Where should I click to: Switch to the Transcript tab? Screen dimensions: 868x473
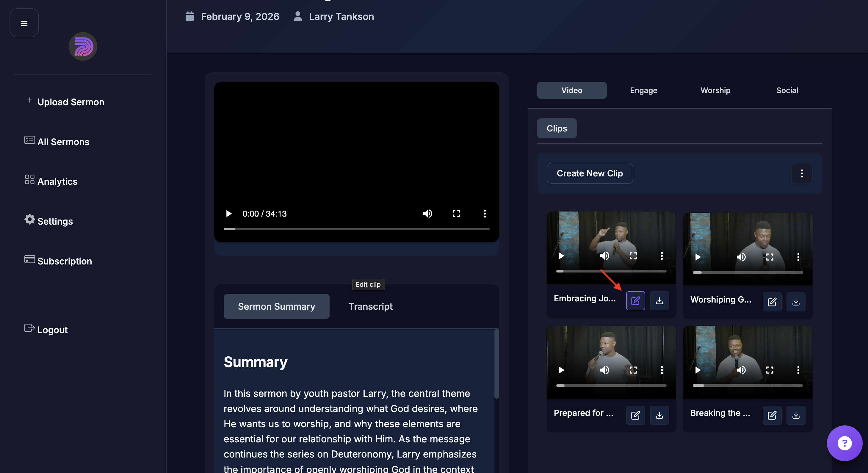[370, 306]
